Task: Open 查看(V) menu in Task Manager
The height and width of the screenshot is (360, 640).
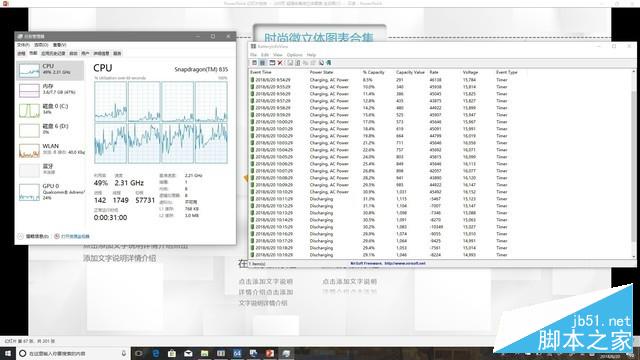Action: coord(60,45)
